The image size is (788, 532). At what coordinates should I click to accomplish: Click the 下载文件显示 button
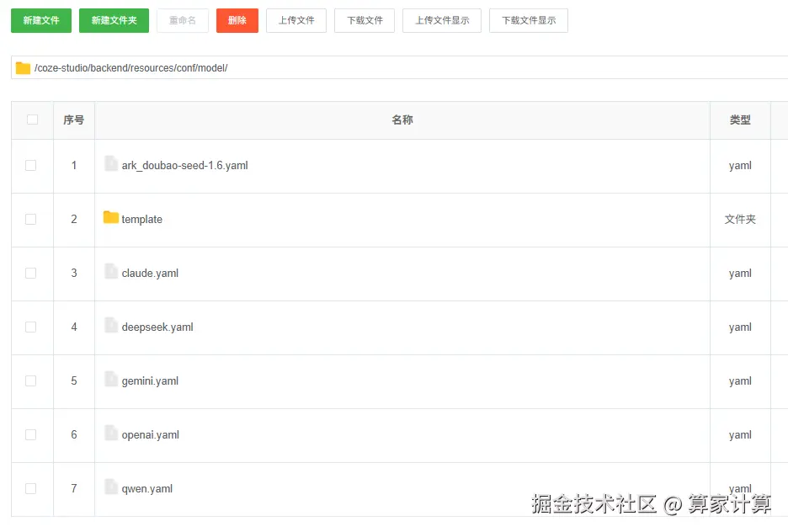(526, 20)
